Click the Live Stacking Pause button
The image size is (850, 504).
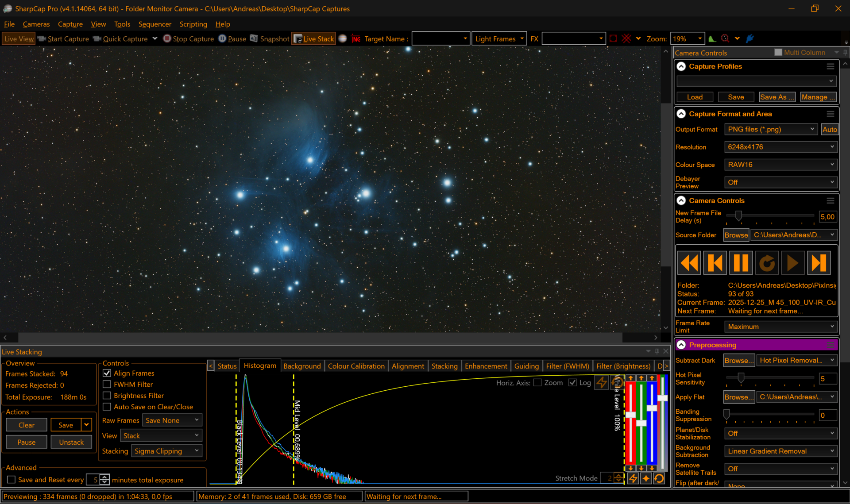click(x=27, y=442)
